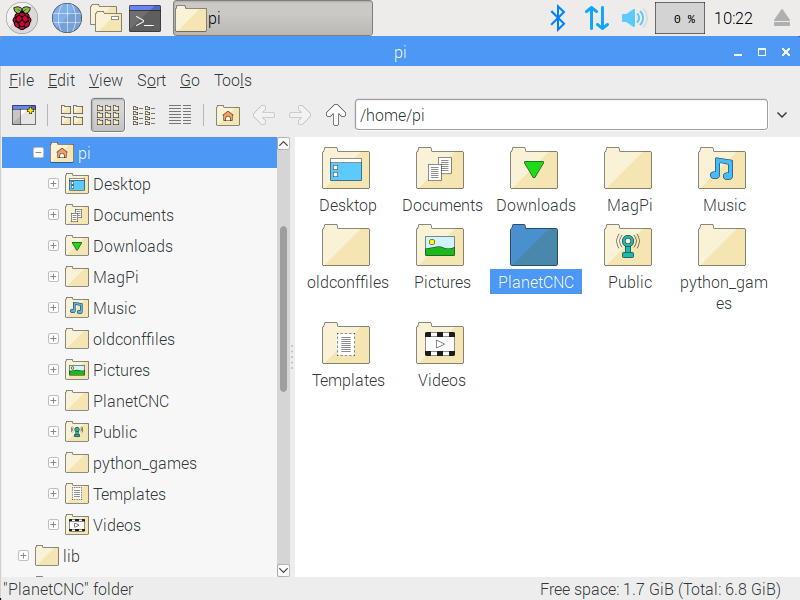Image resolution: width=800 pixels, height=600 pixels.
Task: Switch to icon view mode
Action: click(72, 115)
